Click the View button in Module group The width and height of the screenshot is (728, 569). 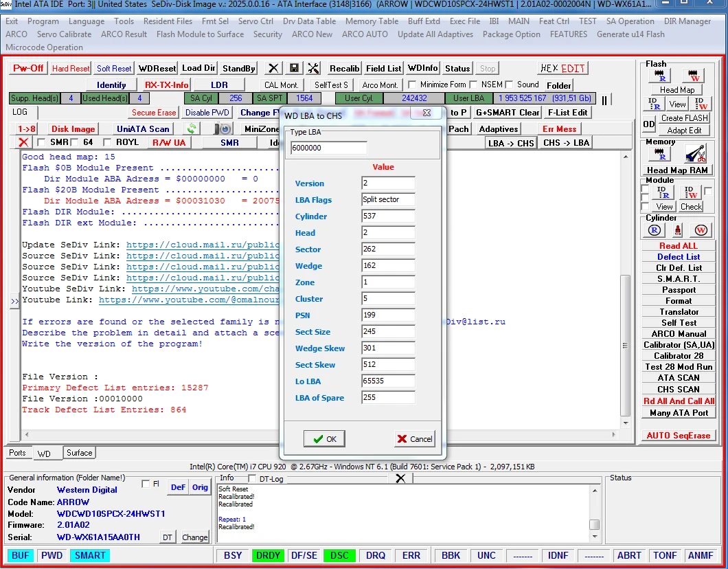[664, 207]
